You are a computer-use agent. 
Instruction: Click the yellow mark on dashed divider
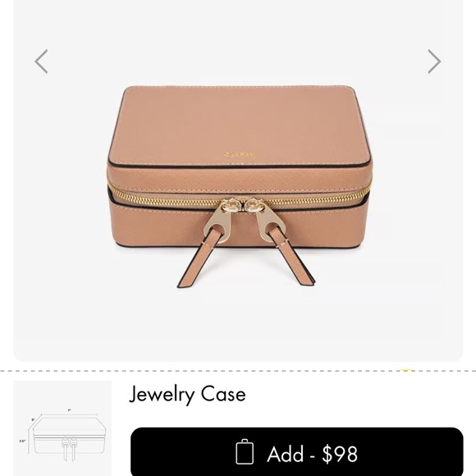click(x=406, y=370)
